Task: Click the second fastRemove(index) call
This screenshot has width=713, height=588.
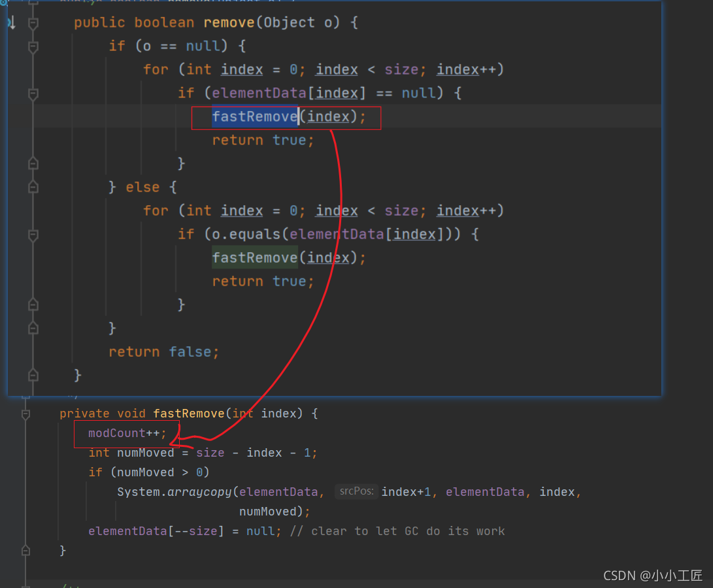Action: click(x=254, y=257)
